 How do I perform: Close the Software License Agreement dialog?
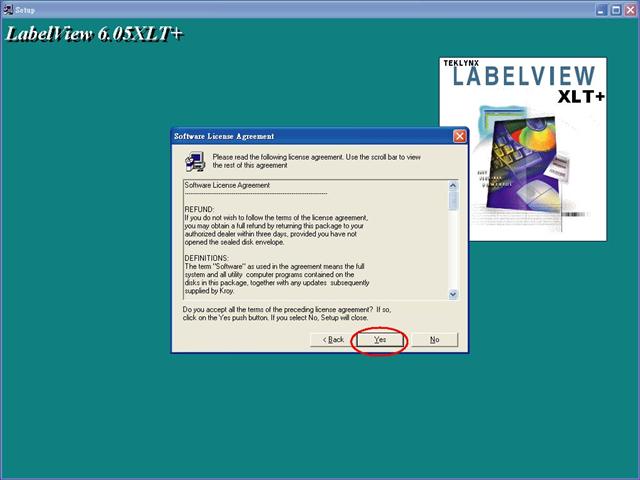coord(460,136)
